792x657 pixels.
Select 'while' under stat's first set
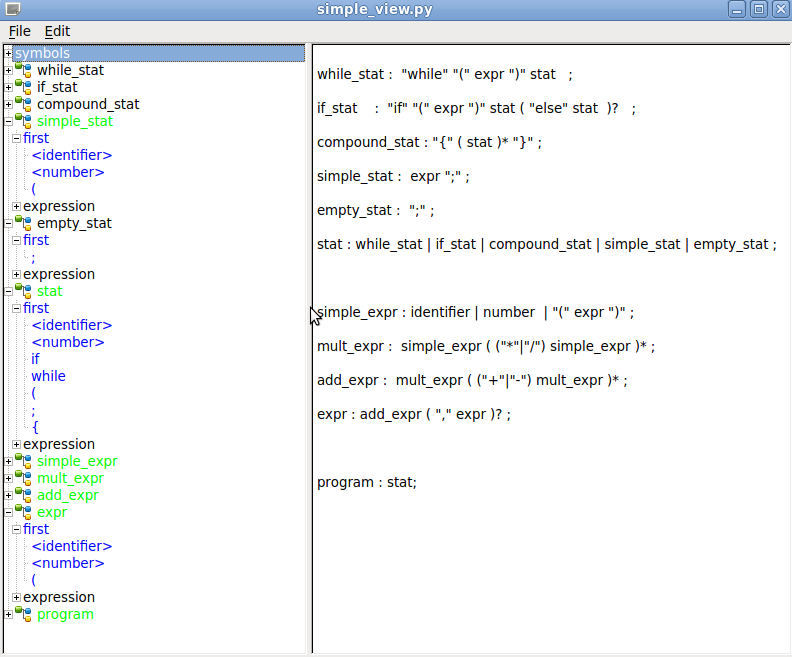click(48, 377)
